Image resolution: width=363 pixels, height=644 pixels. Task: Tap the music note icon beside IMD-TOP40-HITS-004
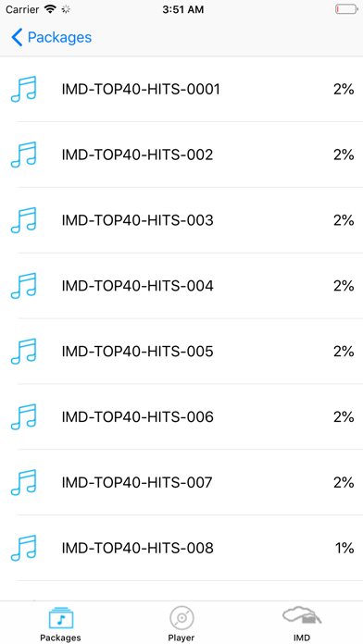[23, 285]
